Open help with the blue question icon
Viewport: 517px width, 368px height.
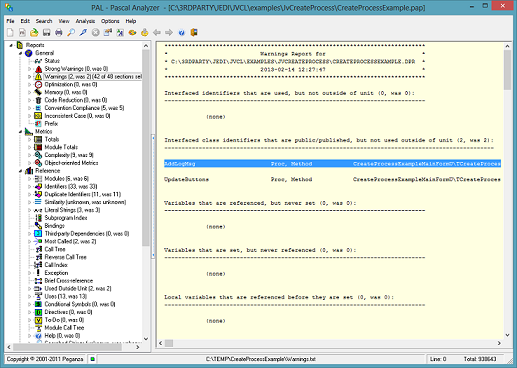tap(181, 32)
